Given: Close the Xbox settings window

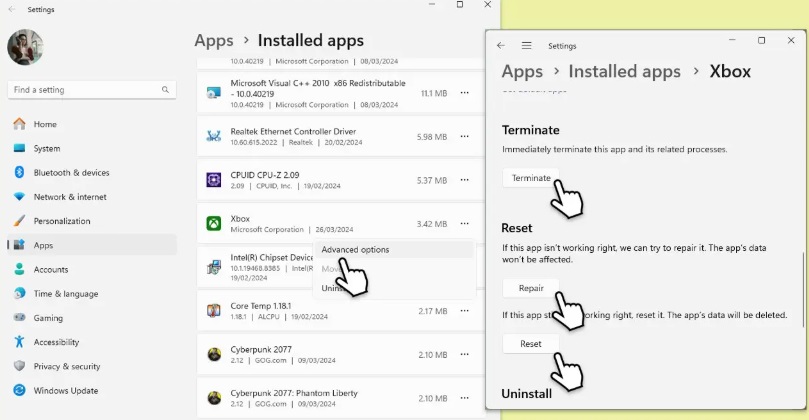Looking at the screenshot, I should tap(791, 40).
